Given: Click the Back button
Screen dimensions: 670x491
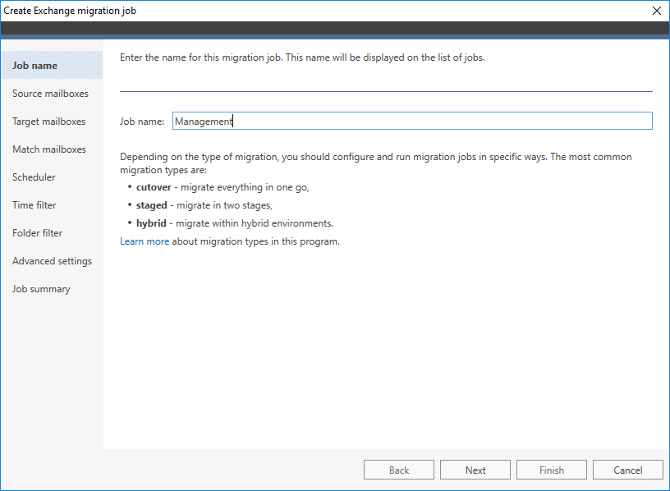Looking at the screenshot, I should 399,470.
